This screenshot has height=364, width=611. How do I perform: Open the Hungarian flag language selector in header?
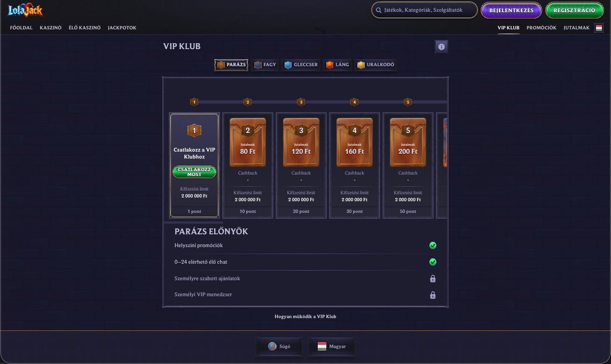[599, 28]
